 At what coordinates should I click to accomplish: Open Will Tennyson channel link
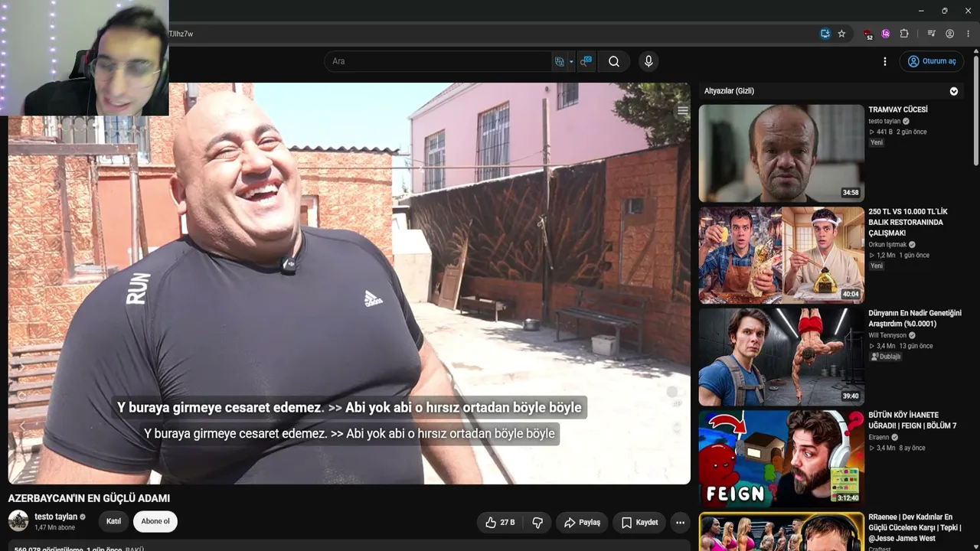[x=887, y=335]
